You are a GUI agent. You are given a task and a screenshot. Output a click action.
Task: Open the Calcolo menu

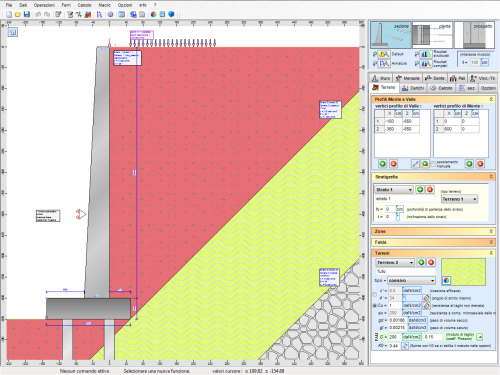pos(84,5)
